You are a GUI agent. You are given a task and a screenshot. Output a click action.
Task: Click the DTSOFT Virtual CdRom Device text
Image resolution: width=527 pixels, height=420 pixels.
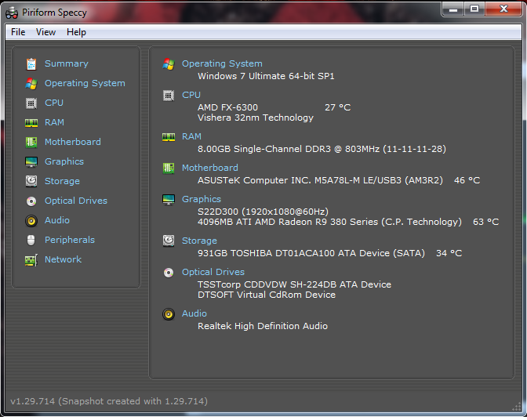coord(267,295)
